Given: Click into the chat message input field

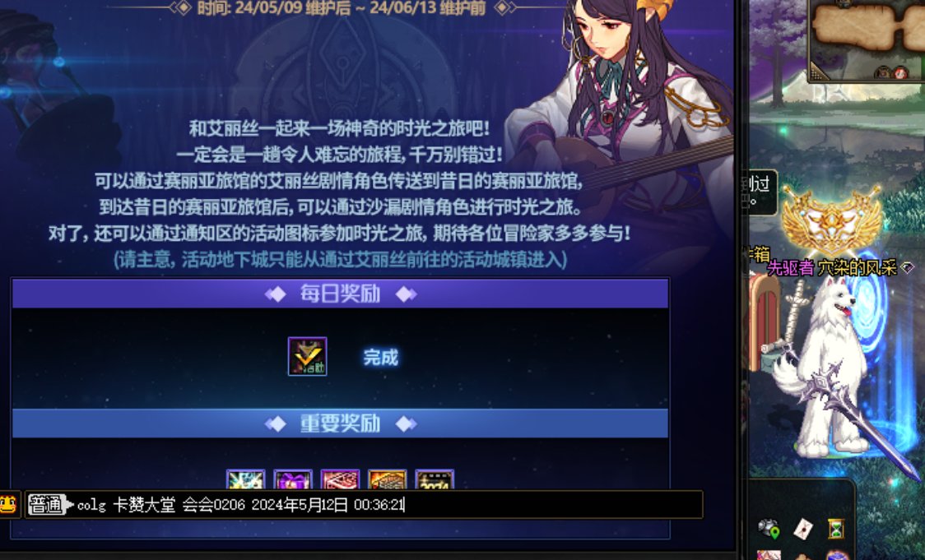Looking at the screenshot, I should coord(364,505).
